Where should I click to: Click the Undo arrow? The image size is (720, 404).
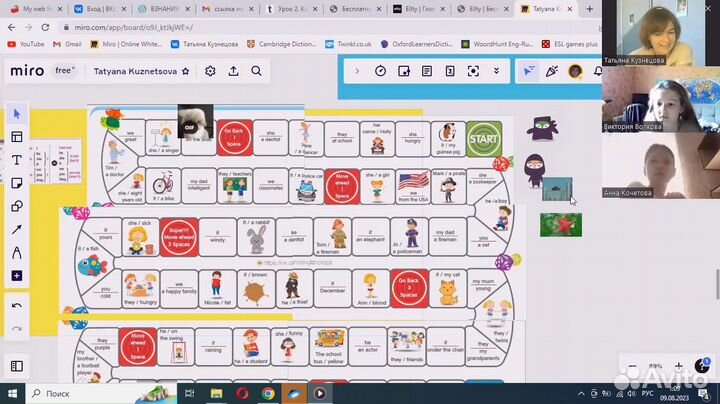click(x=17, y=305)
